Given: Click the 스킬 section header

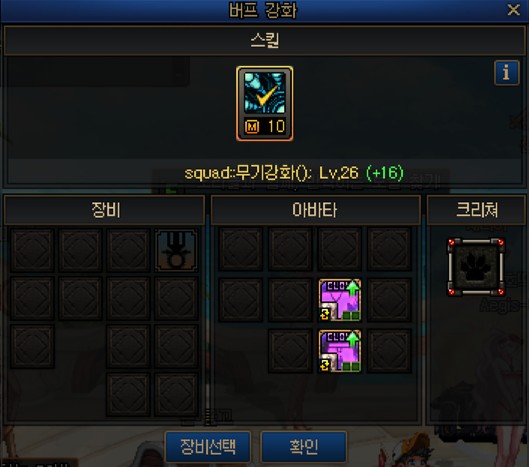Looking at the screenshot, I should 264,40.
